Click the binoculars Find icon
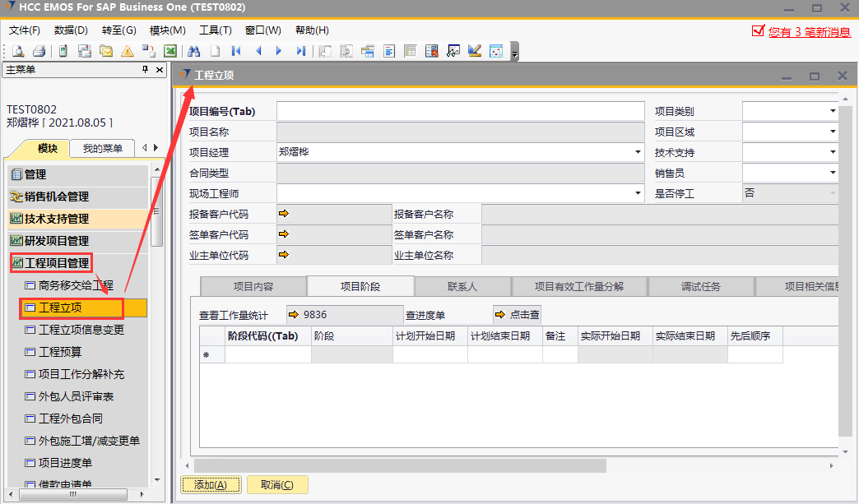859x504 pixels. pyautogui.click(x=194, y=51)
